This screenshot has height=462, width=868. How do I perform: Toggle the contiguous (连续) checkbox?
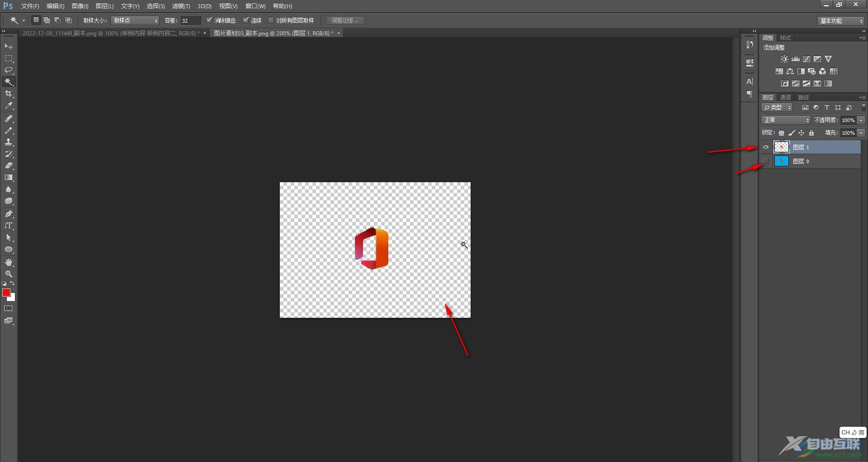(245, 20)
